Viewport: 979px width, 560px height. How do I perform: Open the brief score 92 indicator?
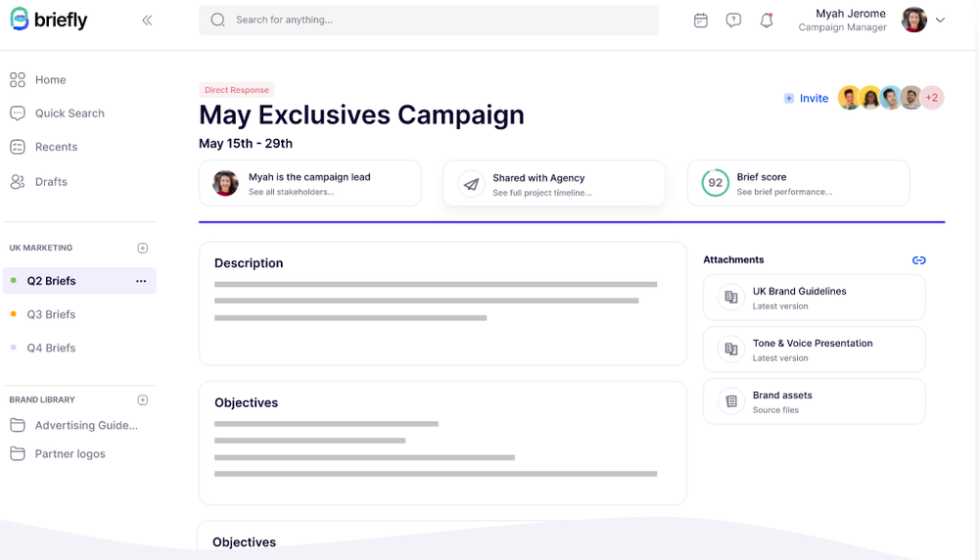[716, 183]
